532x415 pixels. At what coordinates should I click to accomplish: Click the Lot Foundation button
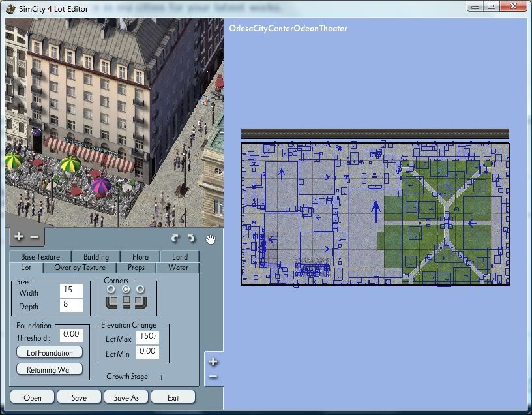(x=50, y=352)
